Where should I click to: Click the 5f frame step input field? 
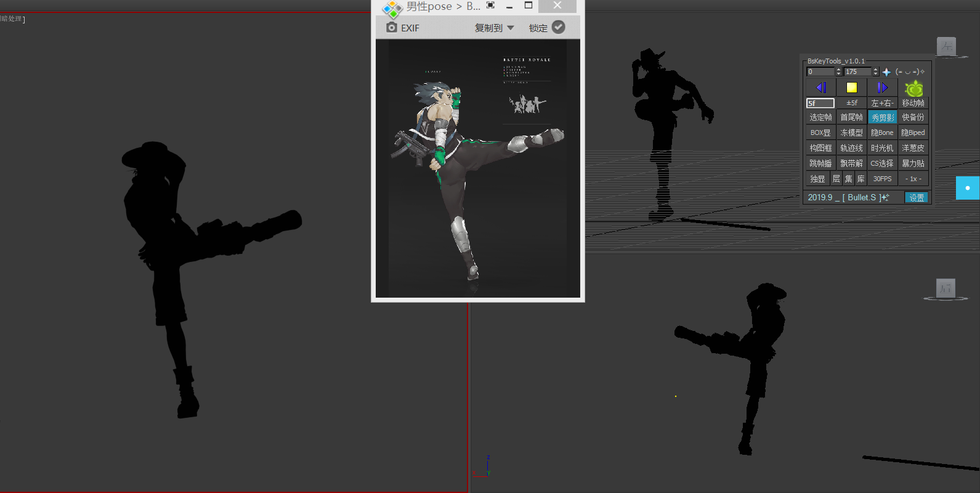click(x=820, y=103)
